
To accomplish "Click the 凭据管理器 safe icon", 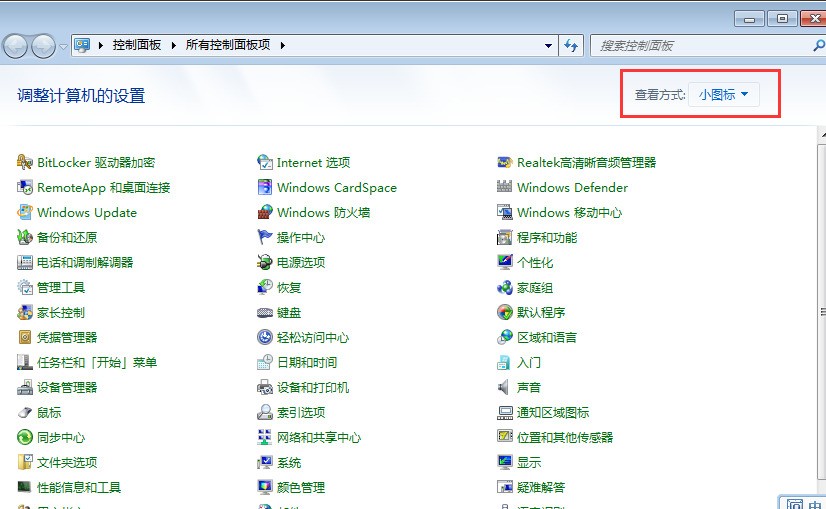I will point(24,337).
